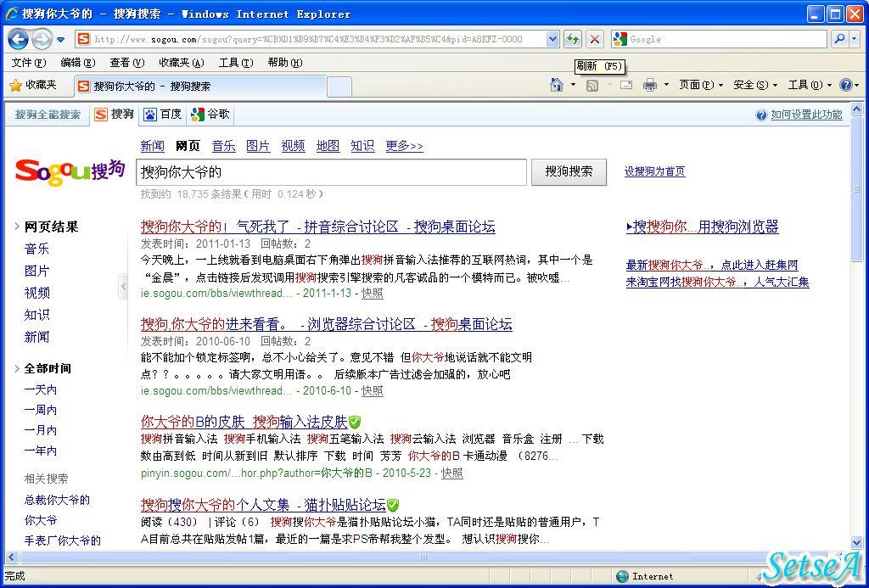Click the Sogou favicon in address bar

coord(84,39)
